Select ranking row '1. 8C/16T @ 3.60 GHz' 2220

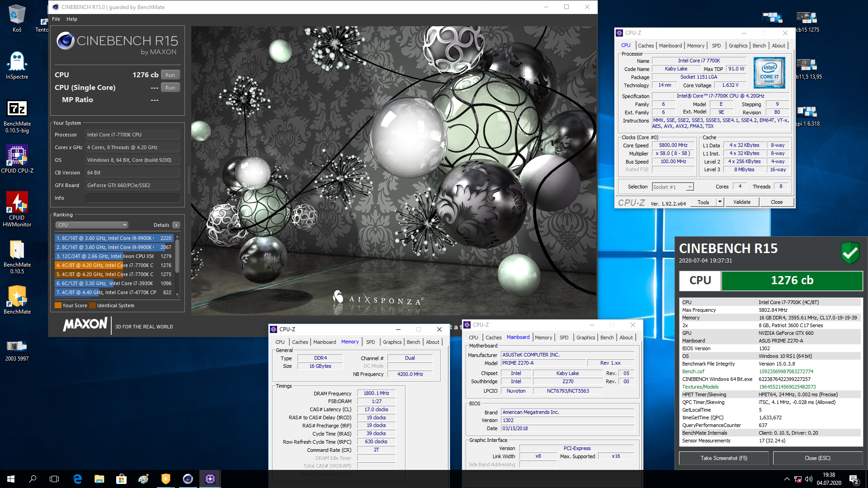tap(114, 238)
